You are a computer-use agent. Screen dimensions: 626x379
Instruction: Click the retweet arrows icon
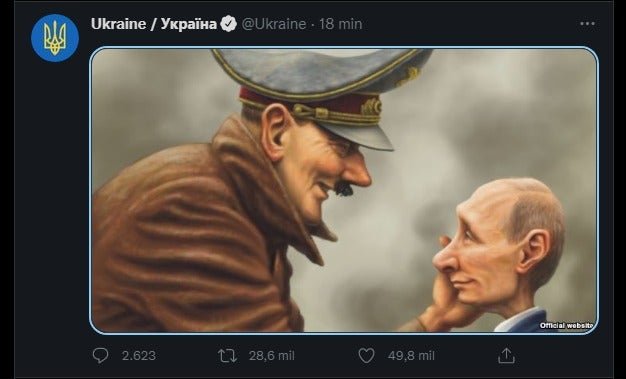pyautogui.click(x=228, y=355)
